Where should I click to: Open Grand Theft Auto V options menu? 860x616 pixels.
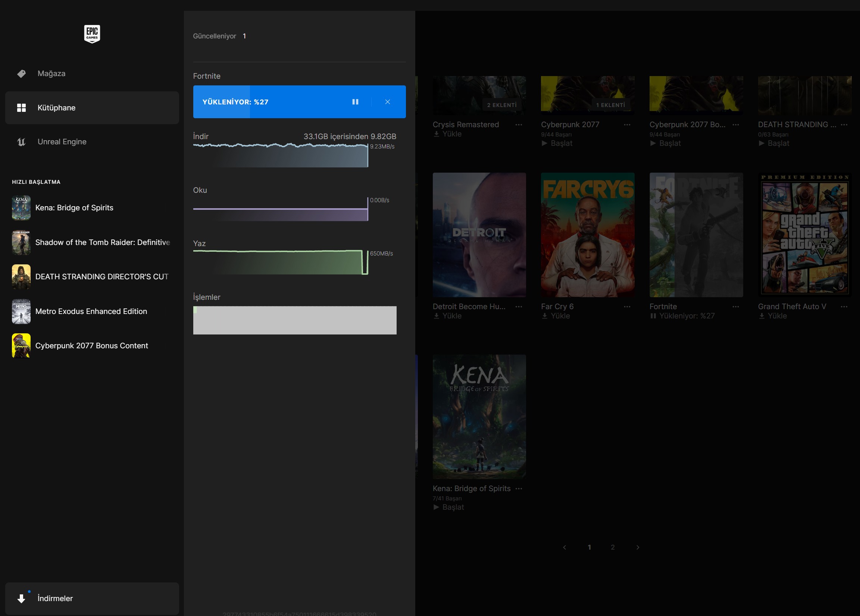(844, 307)
